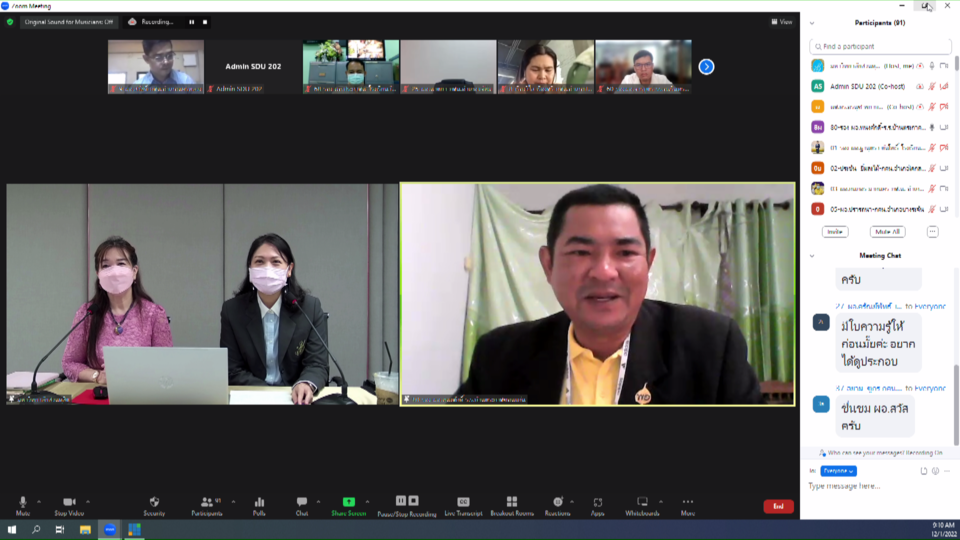Screen dimensions: 960x540
Task: Click the chat panel scrollbar
Action: (956, 404)
